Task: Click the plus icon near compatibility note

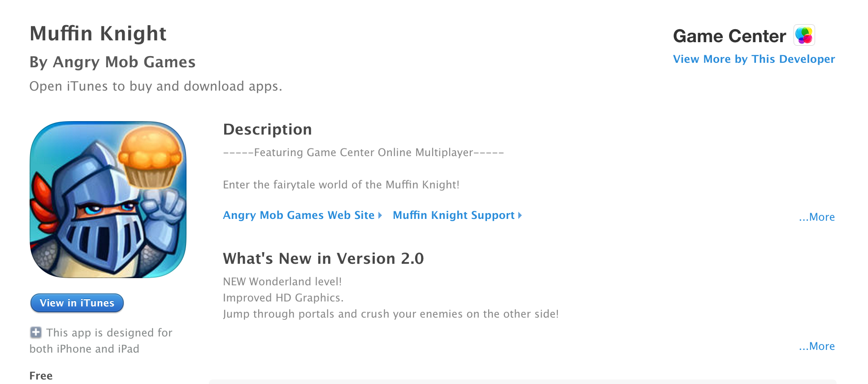Action: click(35, 332)
